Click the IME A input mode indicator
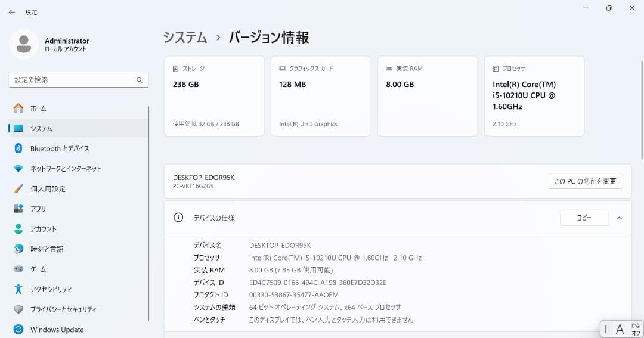The width and height of the screenshot is (644, 338). (x=620, y=329)
